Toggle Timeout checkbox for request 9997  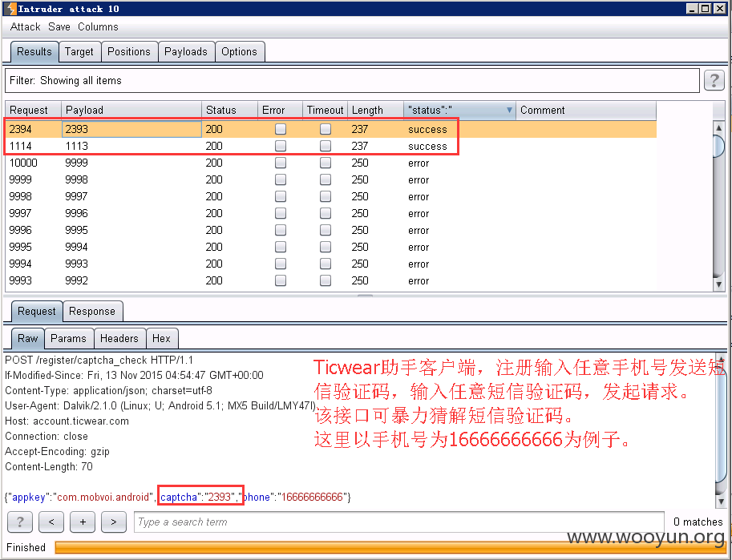tap(326, 213)
